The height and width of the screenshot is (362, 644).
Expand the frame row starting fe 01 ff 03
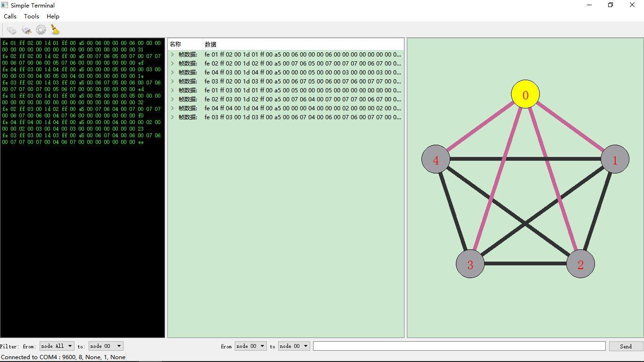click(x=173, y=90)
